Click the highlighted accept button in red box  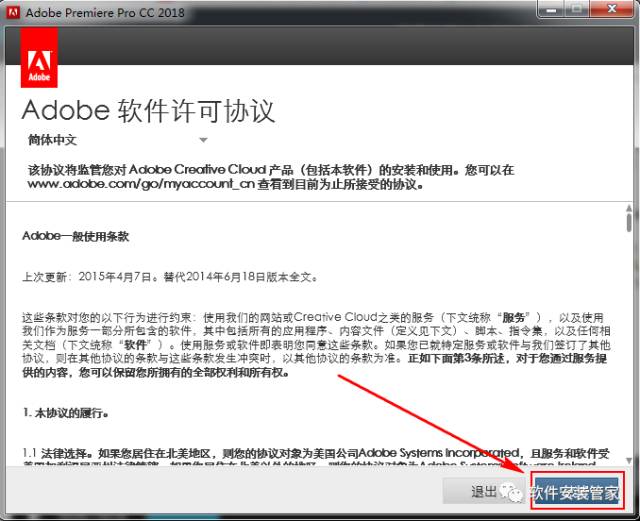point(574,492)
